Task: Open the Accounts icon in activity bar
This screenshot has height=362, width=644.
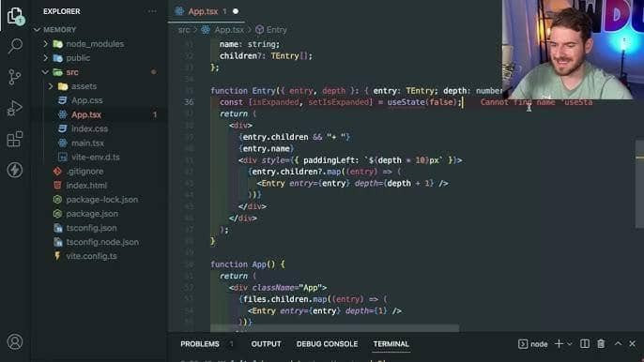Action: [15, 341]
